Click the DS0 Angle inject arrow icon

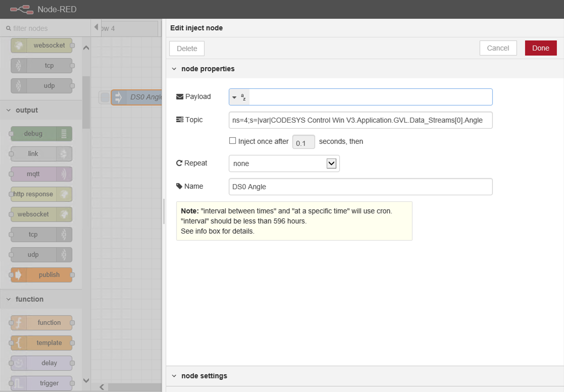(x=118, y=97)
